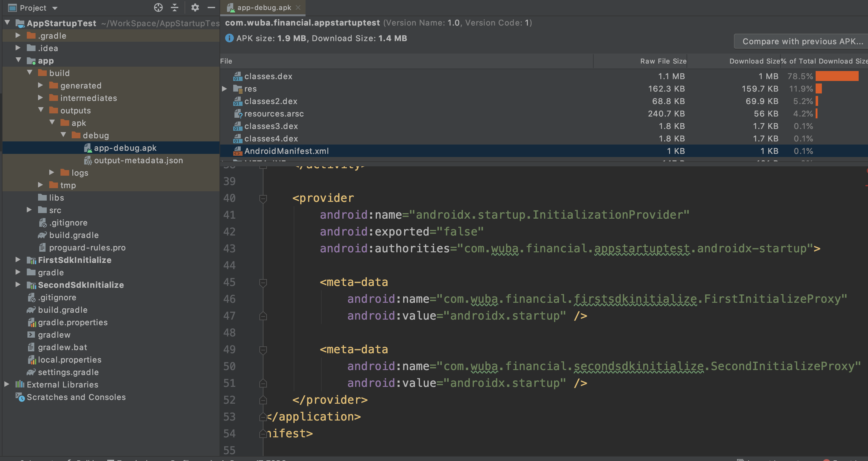Expand the .idea folder
The image size is (868, 461).
point(18,48)
